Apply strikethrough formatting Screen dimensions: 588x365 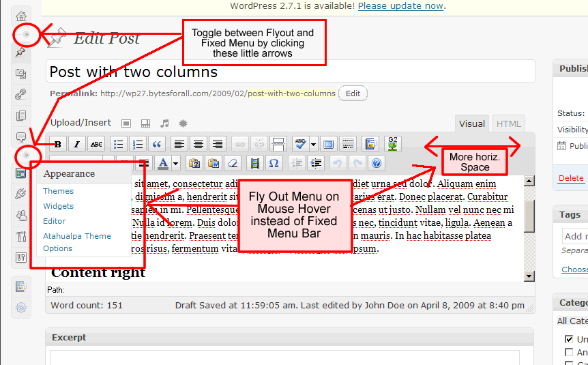(x=96, y=144)
